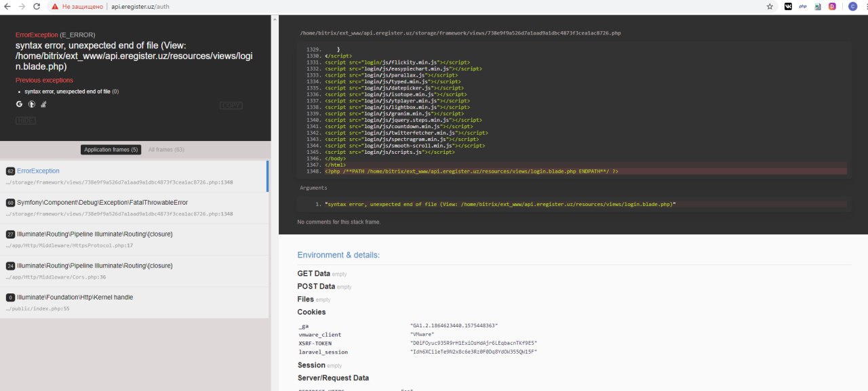Switch to All frames (63) tab
The height and width of the screenshot is (391, 868).
[166, 150]
